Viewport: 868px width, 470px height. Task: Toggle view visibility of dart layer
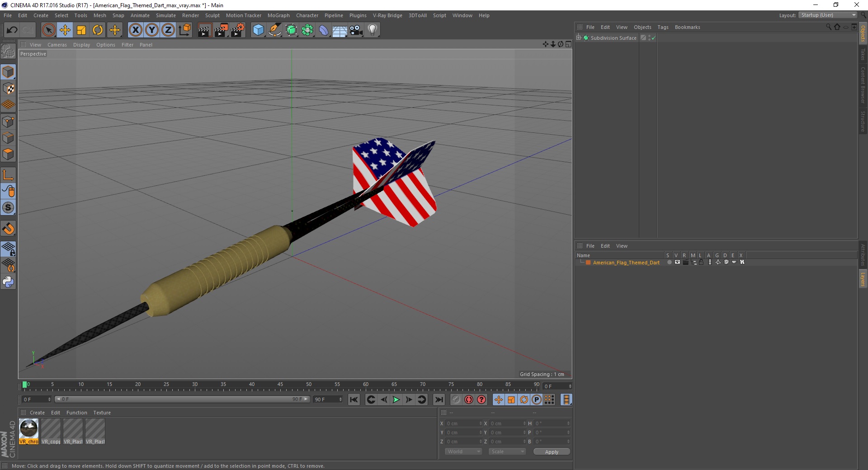pyautogui.click(x=677, y=262)
